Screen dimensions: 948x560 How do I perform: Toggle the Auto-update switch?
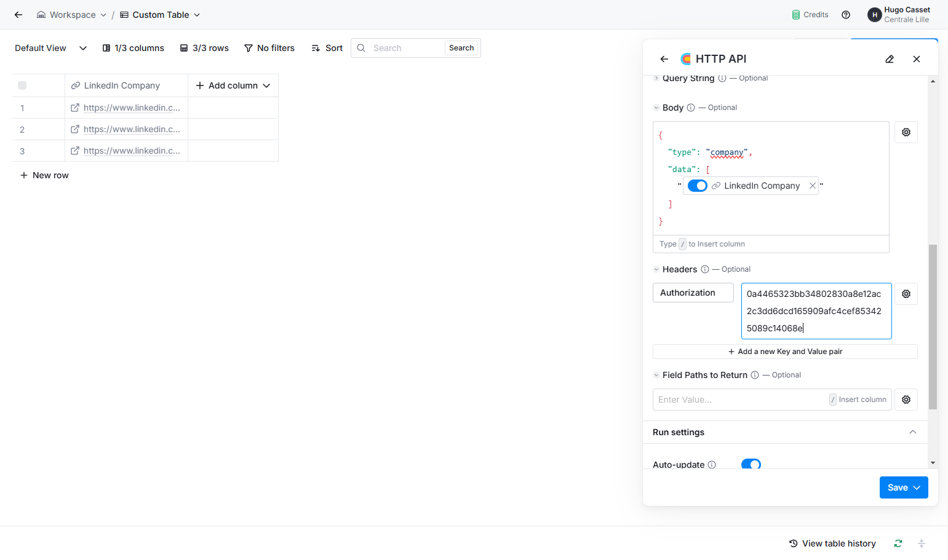(x=751, y=464)
